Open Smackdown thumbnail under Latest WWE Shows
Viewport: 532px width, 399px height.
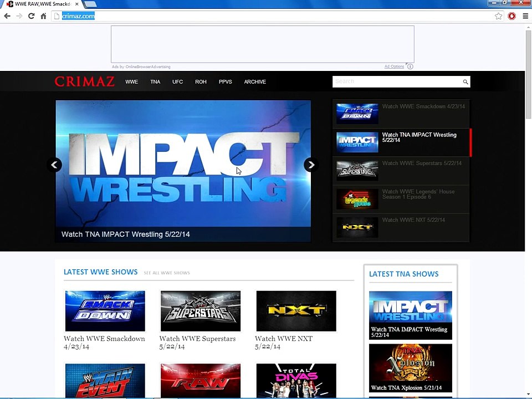coord(105,311)
